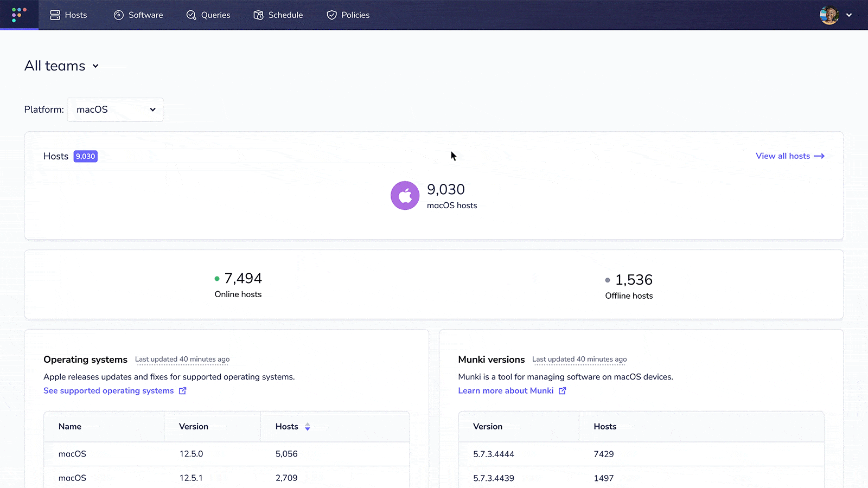Open the account menu chevron beside avatar
This screenshot has height=488, width=868.
click(x=849, y=15)
